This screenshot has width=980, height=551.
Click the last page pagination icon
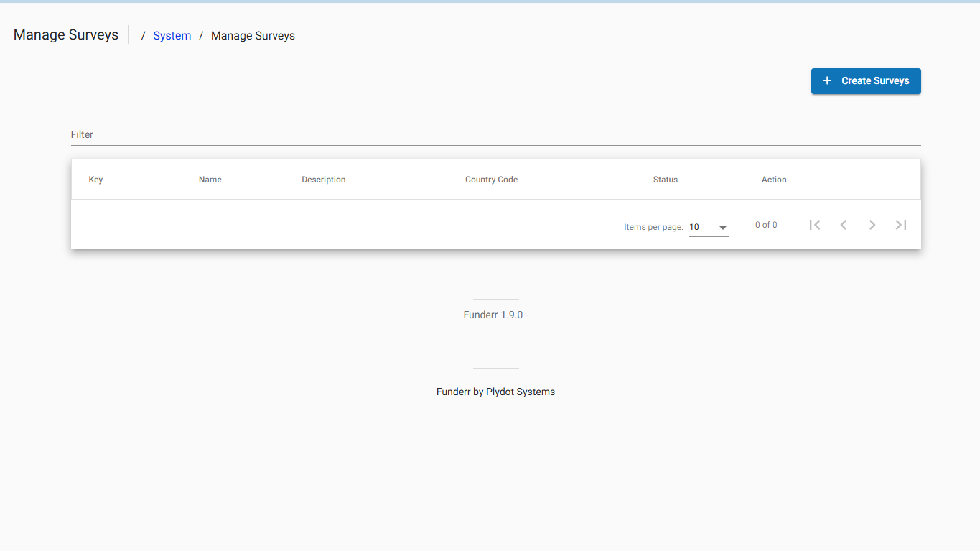point(901,224)
